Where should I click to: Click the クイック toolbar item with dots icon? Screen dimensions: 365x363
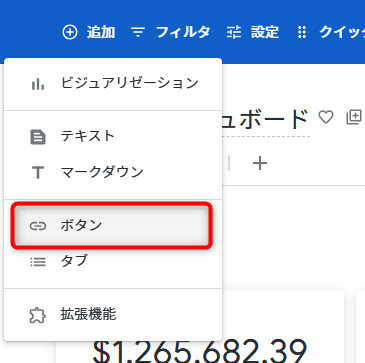(x=331, y=32)
